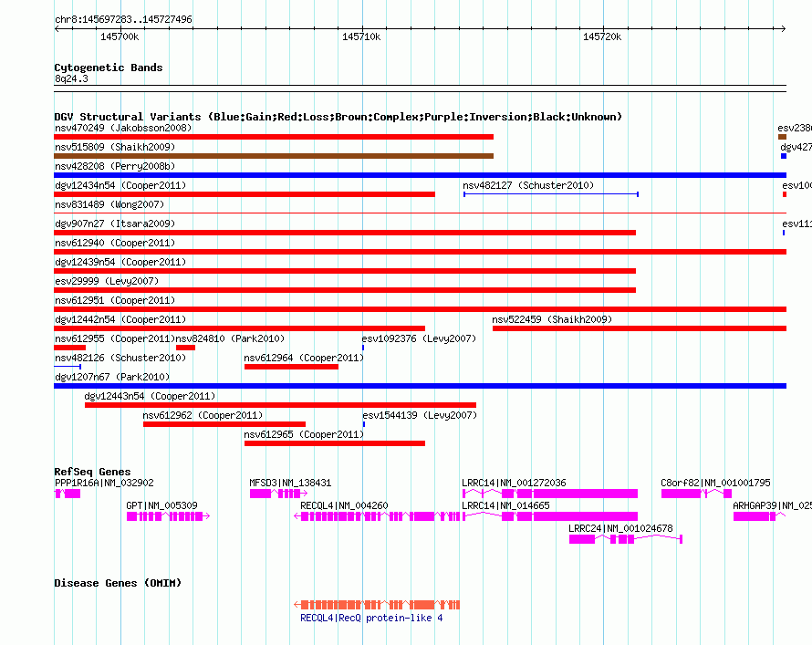Select the PPP1R16A|NM_032902 gene glyph
The height and width of the screenshot is (645, 812).
[68, 494]
